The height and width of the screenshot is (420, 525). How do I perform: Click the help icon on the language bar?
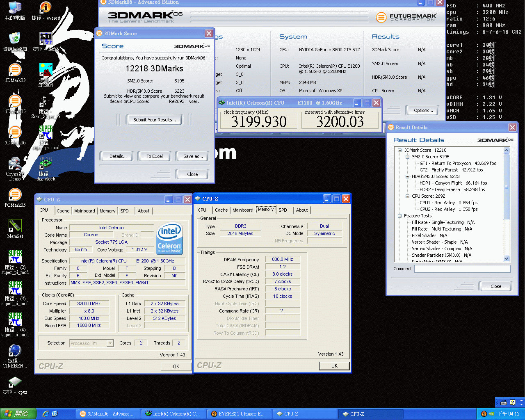[512, 402]
